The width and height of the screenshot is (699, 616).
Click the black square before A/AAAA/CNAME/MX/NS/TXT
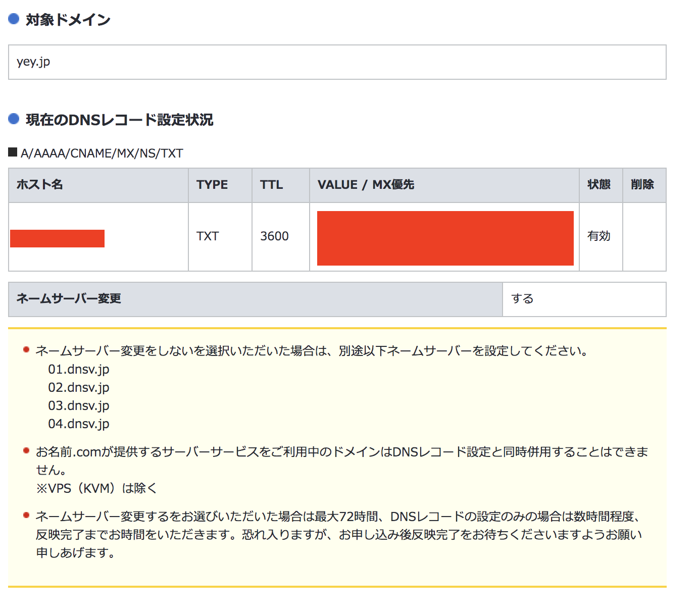click(x=13, y=152)
